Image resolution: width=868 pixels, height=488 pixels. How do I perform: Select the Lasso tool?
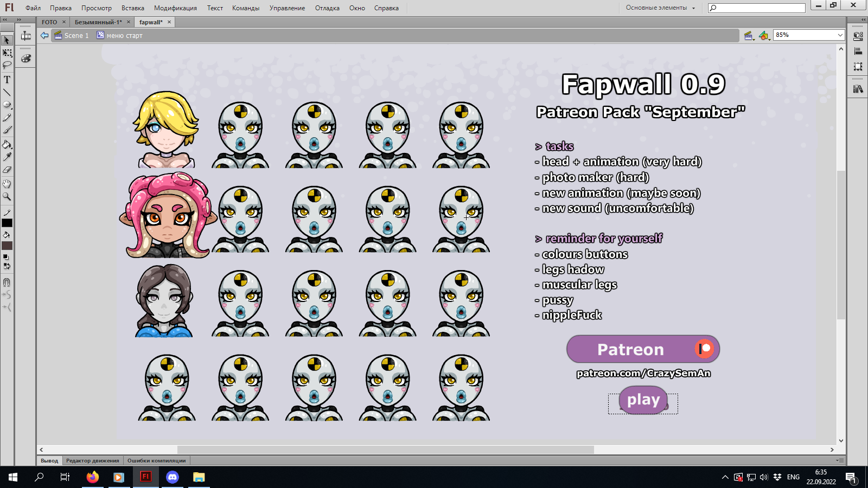(7, 66)
